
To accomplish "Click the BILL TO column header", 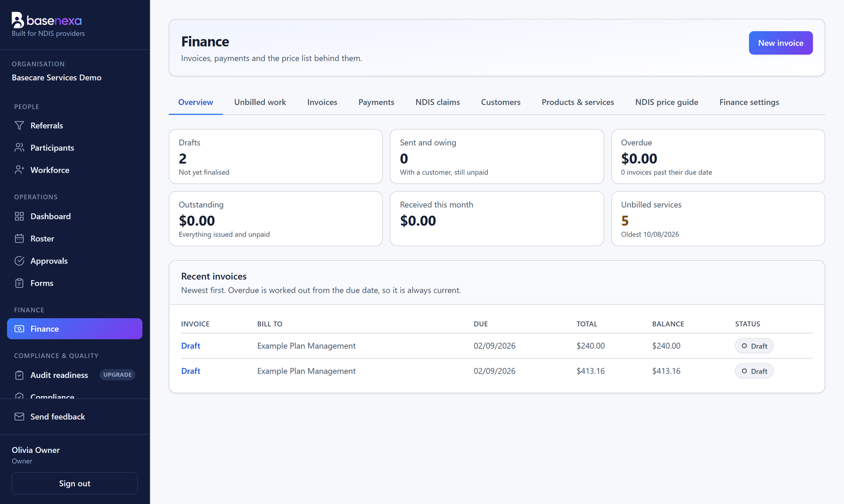I will [x=270, y=324].
